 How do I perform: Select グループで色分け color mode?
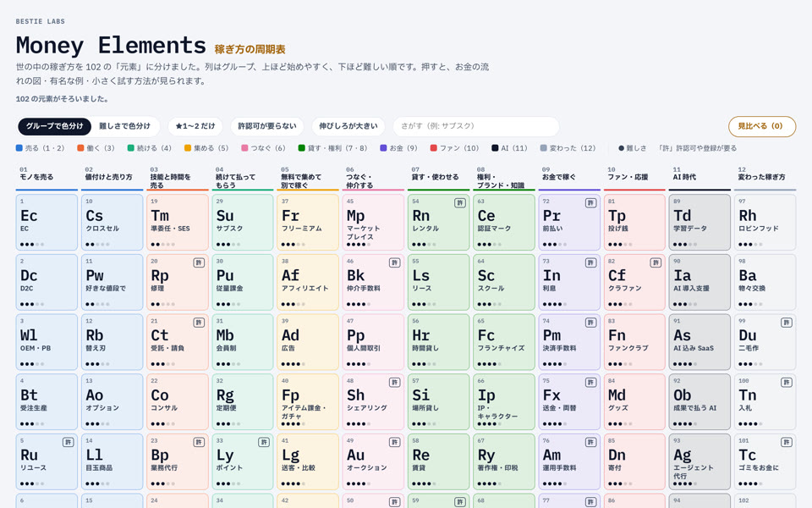pyautogui.click(x=54, y=126)
